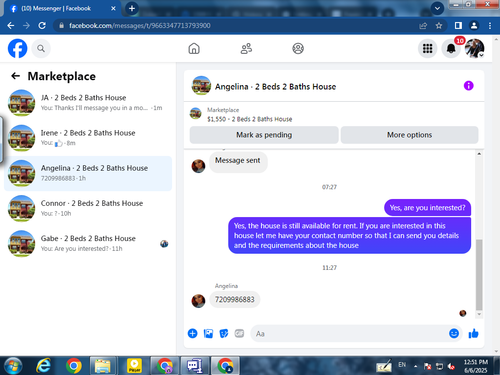Reload the page with the refresh icon

(42, 26)
